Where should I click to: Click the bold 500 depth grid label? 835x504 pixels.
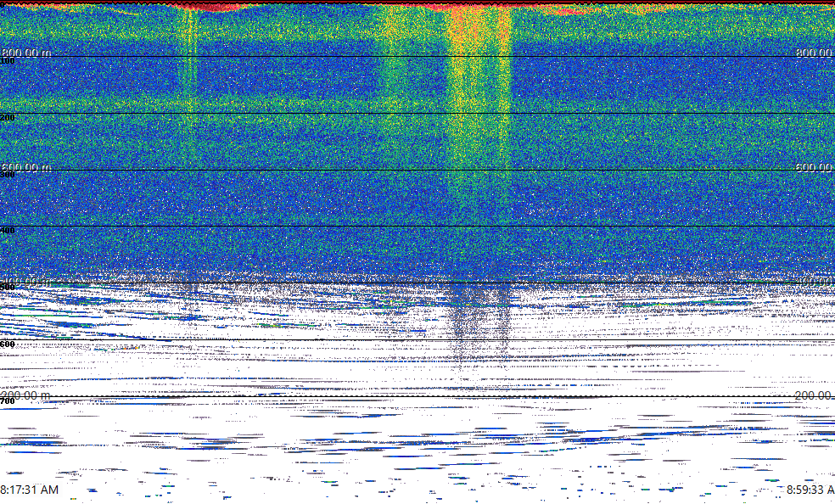point(8,288)
